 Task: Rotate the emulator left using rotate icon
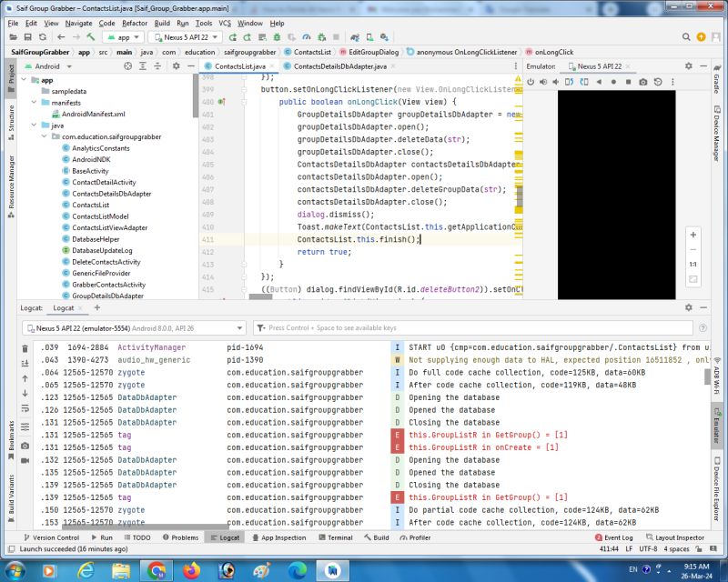[569, 80]
